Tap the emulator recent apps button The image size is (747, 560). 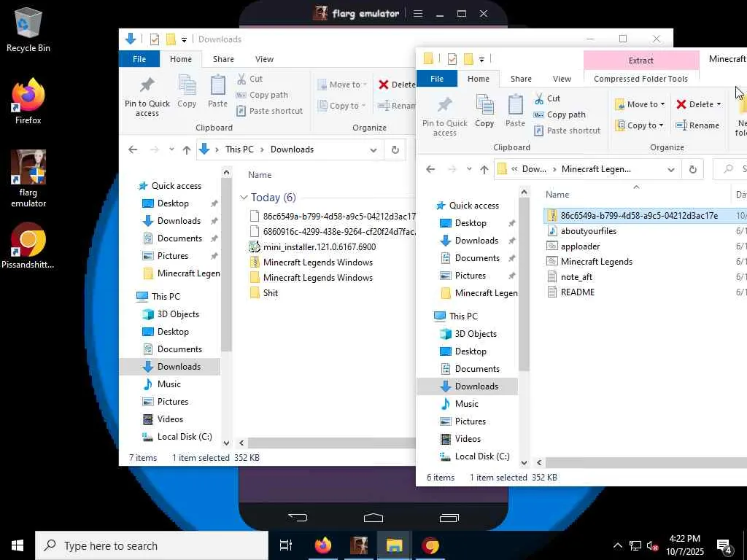[x=449, y=518]
